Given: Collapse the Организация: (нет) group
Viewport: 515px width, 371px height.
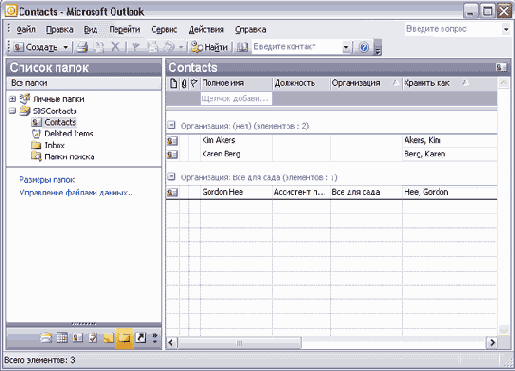Looking at the screenshot, I should (x=171, y=125).
